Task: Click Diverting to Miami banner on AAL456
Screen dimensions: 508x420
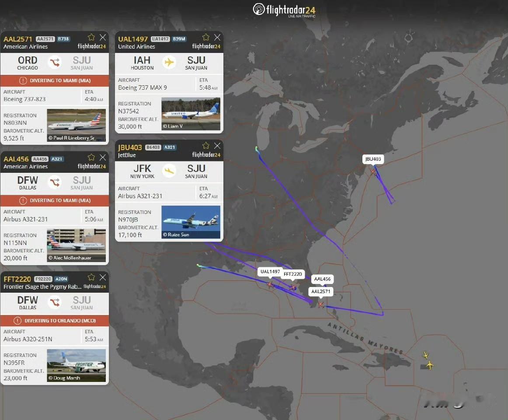Action: [x=55, y=200]
